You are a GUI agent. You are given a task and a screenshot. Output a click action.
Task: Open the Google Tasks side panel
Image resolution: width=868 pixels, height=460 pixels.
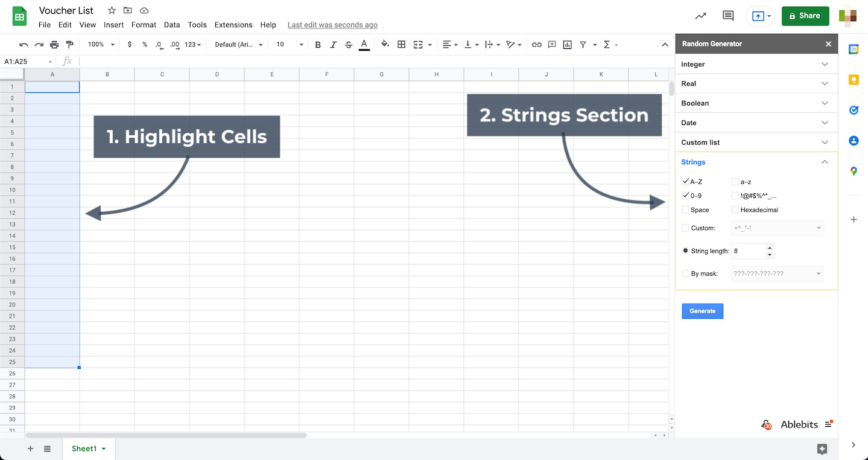854,110
